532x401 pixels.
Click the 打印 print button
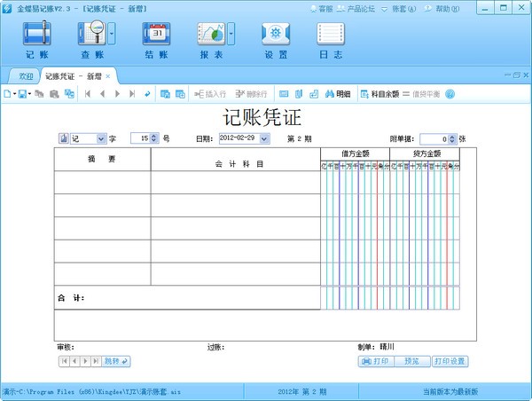[376, 361]
